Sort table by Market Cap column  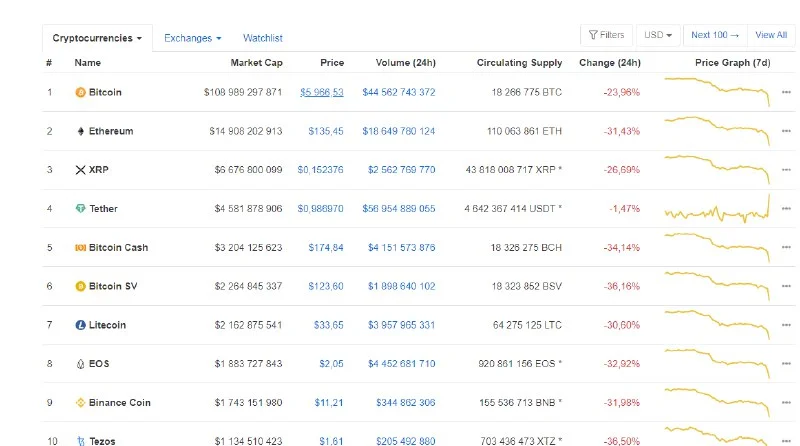tap(256, 63)
